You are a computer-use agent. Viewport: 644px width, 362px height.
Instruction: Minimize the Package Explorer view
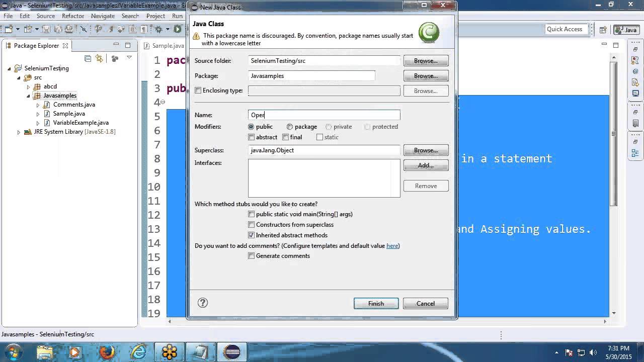pos(116,45)
